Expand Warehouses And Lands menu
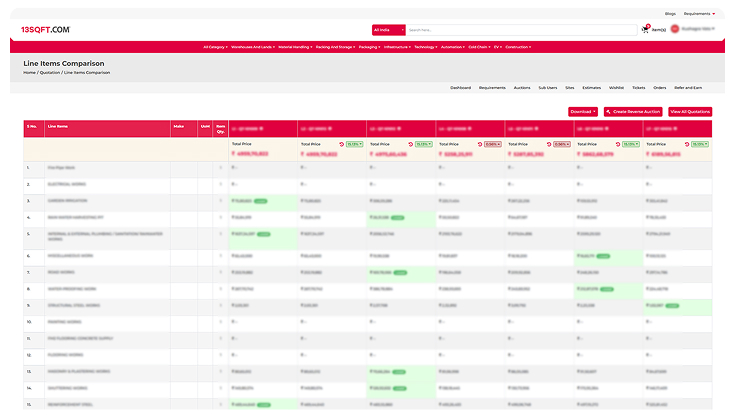Viewport: 740px width, 415px height. (x=253, y=47)
